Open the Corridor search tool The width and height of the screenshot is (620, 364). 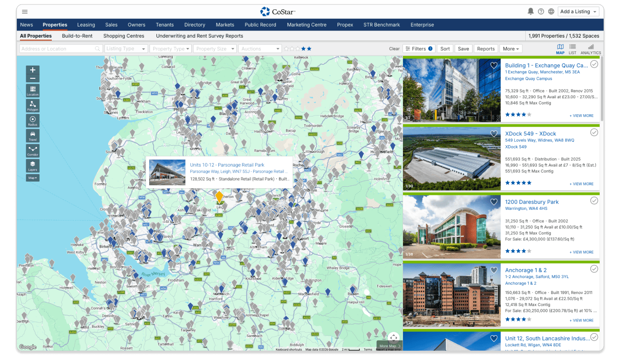[x=33, y=151]
